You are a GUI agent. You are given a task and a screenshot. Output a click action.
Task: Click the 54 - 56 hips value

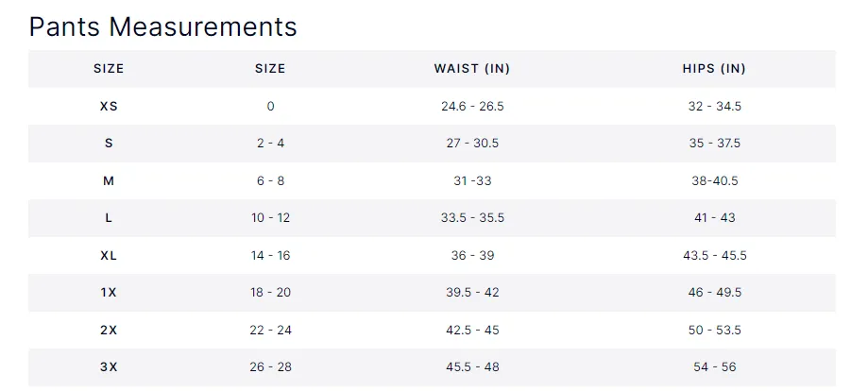click(x=714, y=367)
